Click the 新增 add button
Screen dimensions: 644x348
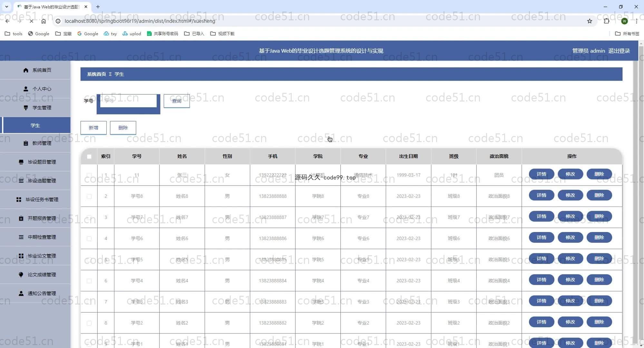(93, 128)
